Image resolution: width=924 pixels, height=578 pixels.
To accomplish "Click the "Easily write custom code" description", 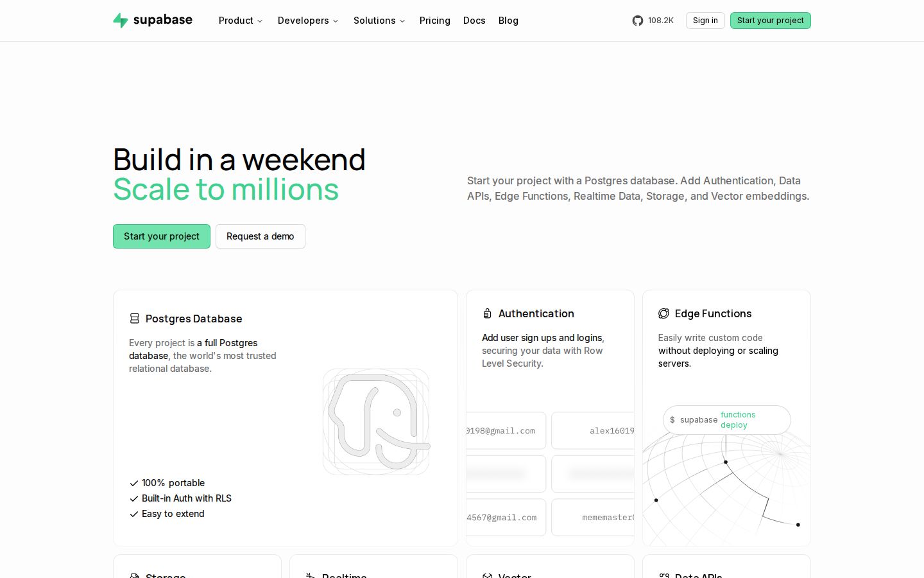I will pos(718,351).
